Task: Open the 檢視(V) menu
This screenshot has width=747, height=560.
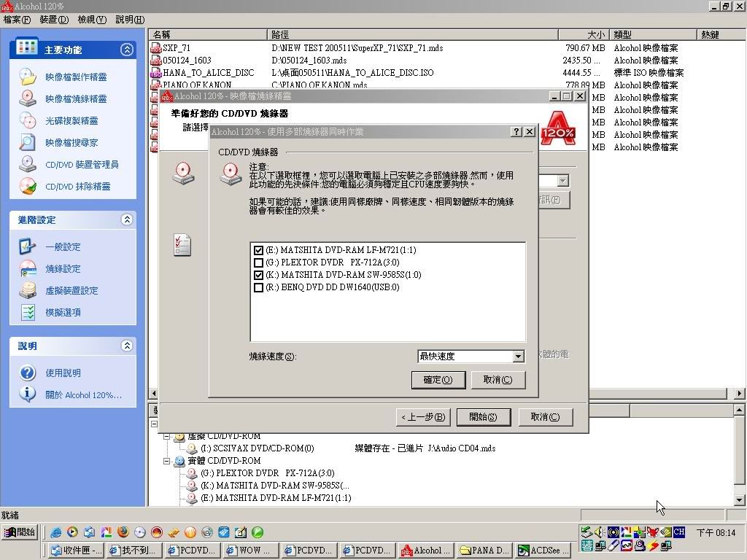Action: coord(91,20)
